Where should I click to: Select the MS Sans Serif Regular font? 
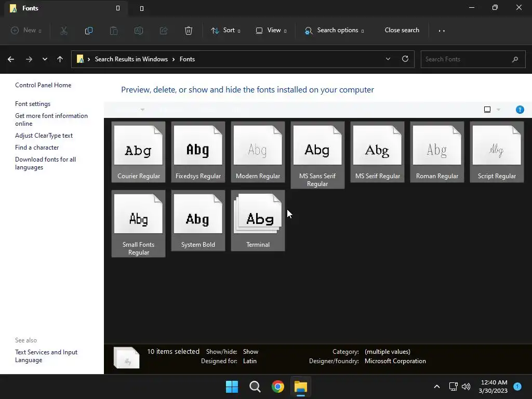(x=317, y=155)
